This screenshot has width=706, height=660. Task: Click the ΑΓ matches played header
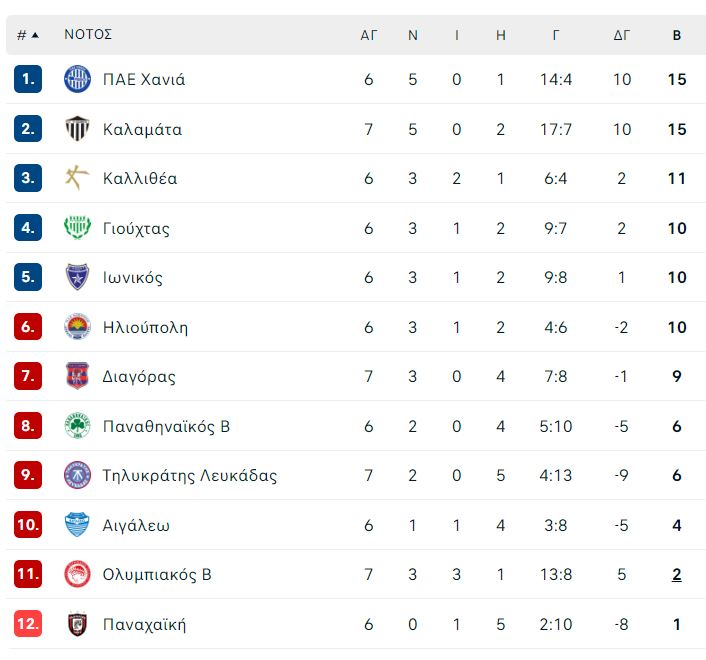coord(368,35)
